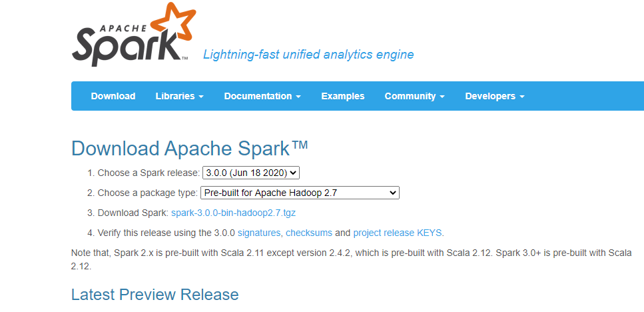Click the Latest Preview Release heading
This screenshot has width=644, height=312.
pos(155,295)
